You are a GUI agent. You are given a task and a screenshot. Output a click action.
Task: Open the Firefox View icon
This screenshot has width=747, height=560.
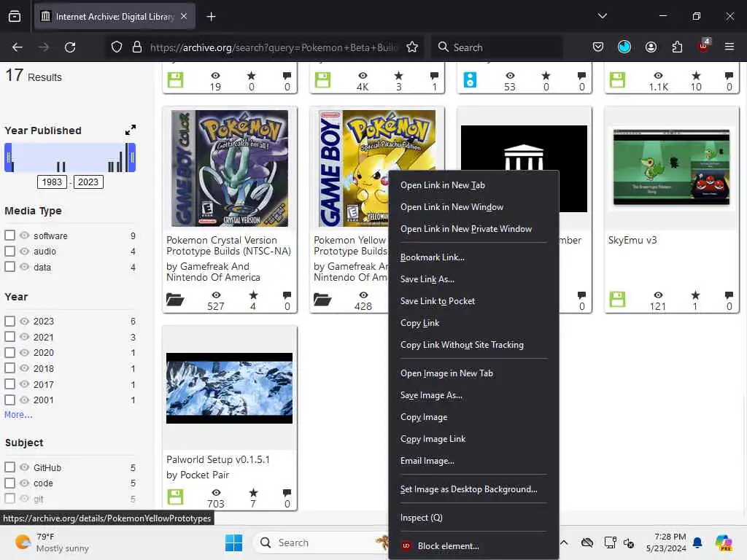coord(15,17)
